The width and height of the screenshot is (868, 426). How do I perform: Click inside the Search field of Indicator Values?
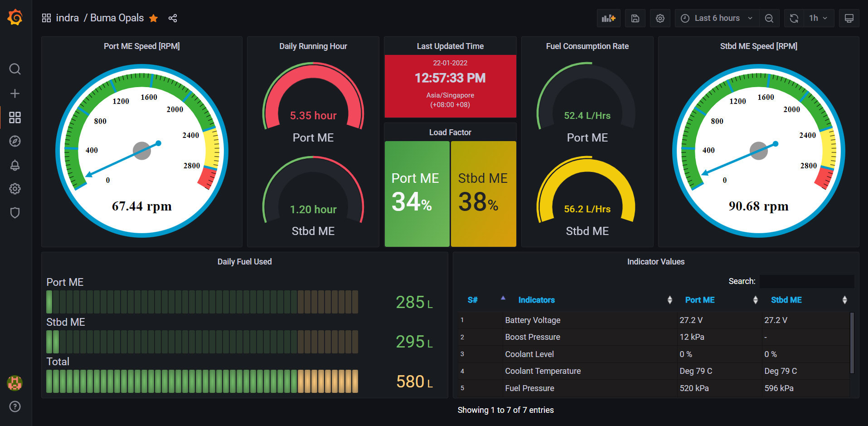pyautogui.click(x=807, y=281)
